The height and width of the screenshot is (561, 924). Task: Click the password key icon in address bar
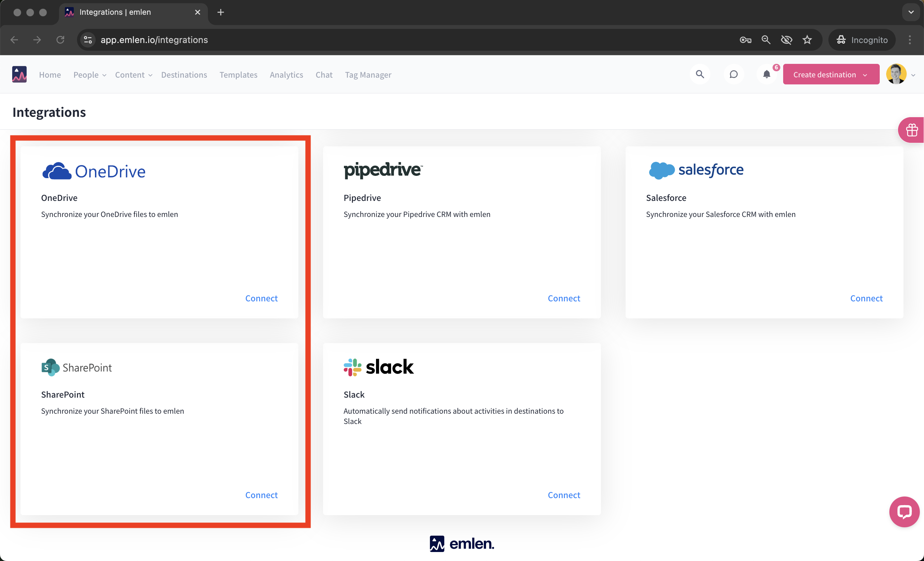745,40
